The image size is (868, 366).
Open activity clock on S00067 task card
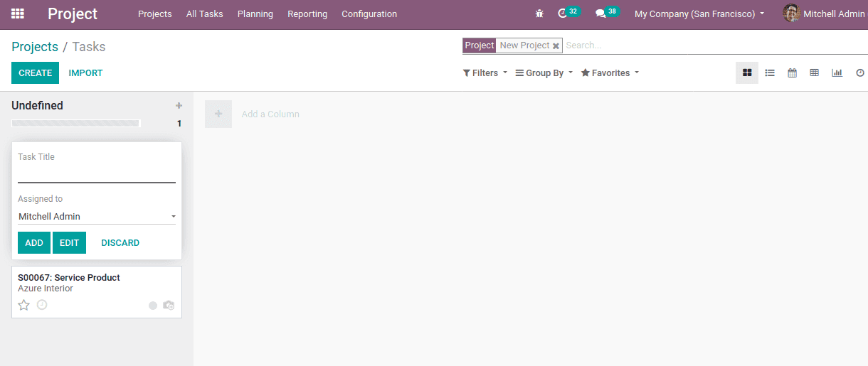[42, 305]
